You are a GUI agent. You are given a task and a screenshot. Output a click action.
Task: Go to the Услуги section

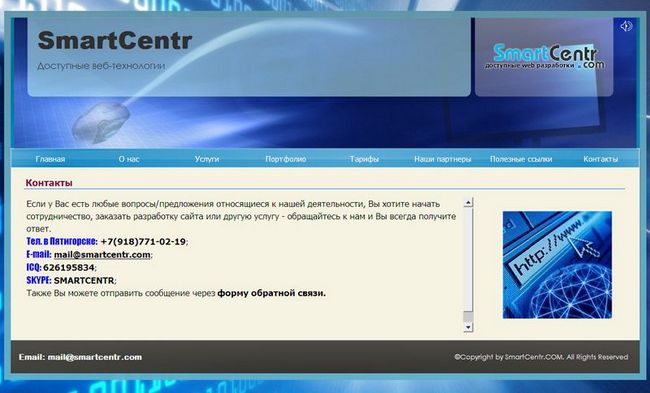click(x=207, y=159)
